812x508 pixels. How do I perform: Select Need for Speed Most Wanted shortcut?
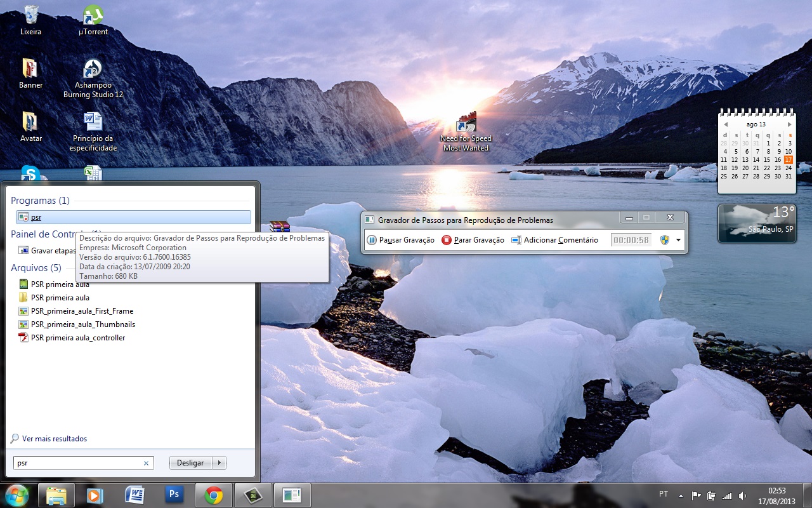[466, 132]
